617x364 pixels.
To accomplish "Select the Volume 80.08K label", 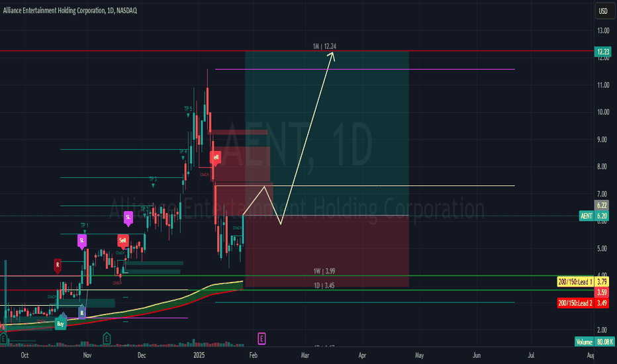I will (x=594, y=341).
